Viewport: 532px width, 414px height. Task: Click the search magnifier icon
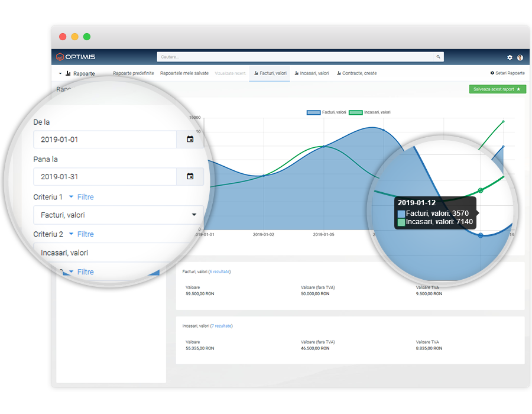tap(438, 57)
